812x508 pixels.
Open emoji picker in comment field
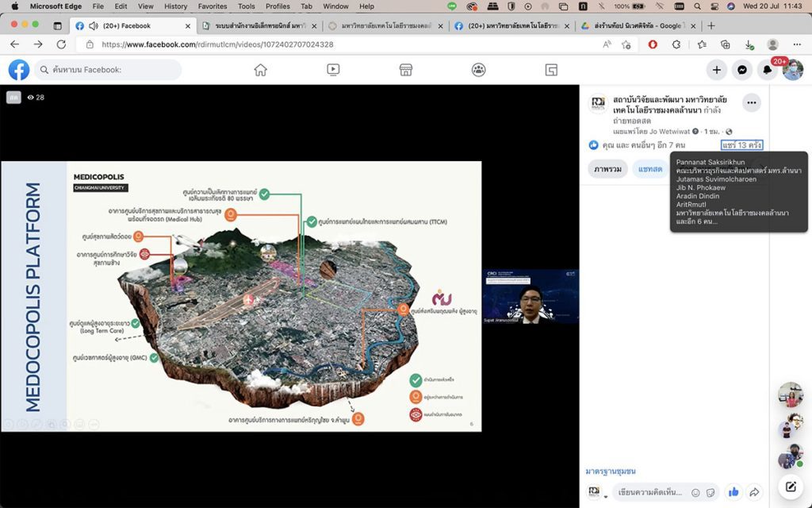tap(695, 492)
